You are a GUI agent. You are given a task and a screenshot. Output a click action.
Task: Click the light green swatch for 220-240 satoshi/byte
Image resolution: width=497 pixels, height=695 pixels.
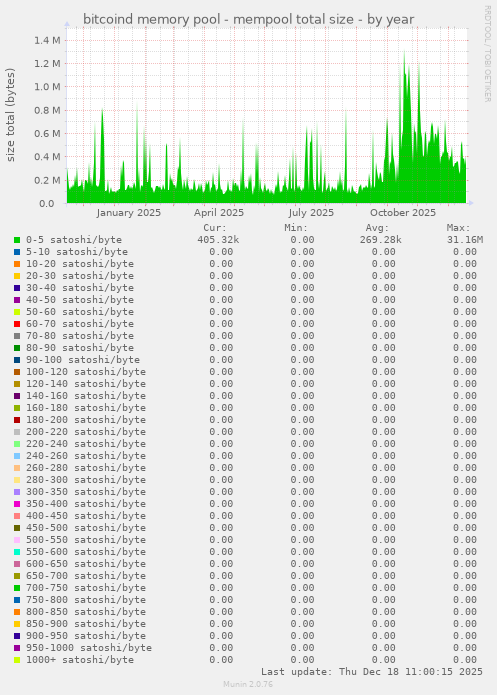coord(17,444)
